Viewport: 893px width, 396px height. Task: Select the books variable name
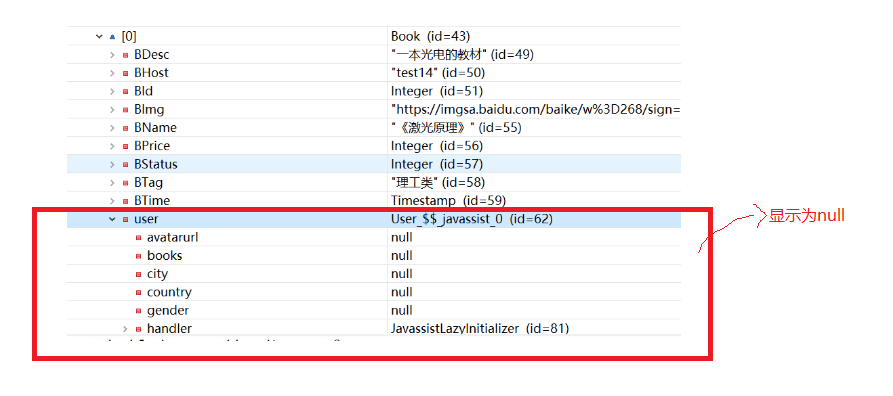[x=165, y=255]
